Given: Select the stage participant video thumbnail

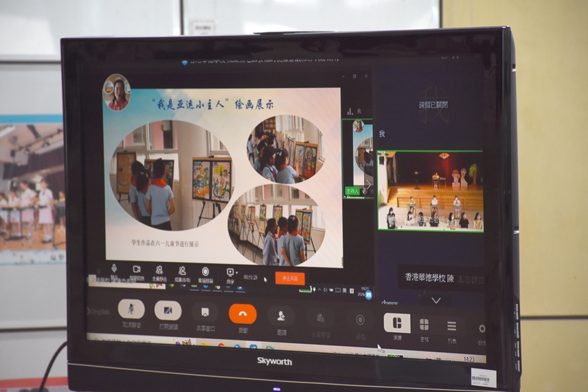Looking at the screenshot, I should tap(430, 190).
